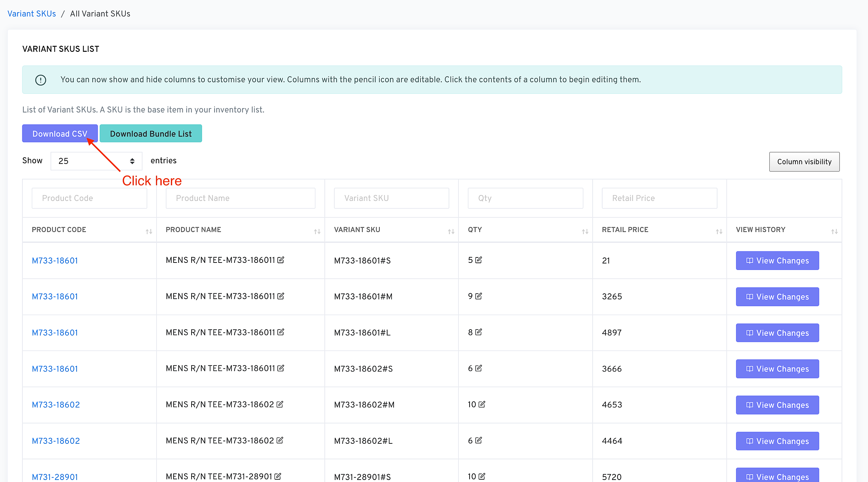The image size is (868, 482).
Task: Sort by Qty column arrows
Action: click(585, 231)
